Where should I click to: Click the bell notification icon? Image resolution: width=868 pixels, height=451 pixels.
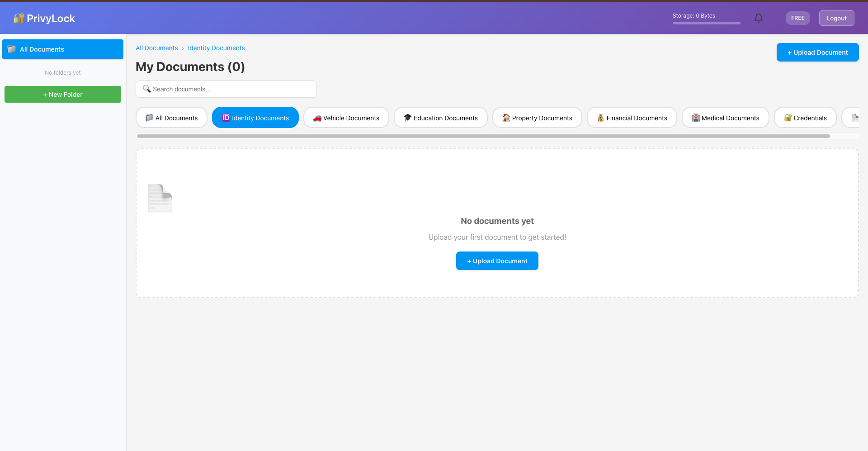pos(759,18)
